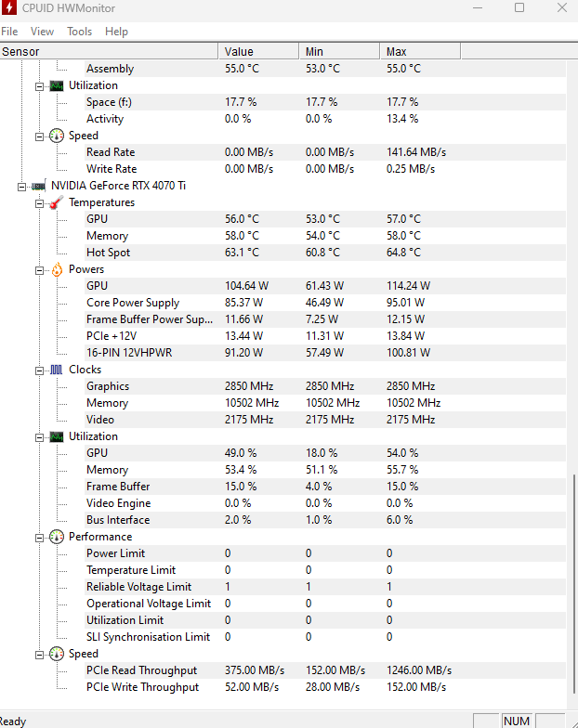Screen dimensions: 578x728
Task: Collapse the Performance tree node
Action: [40, 537]
